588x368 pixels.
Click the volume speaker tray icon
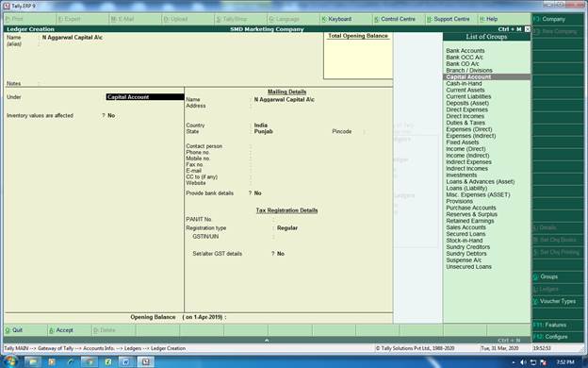[524, 362]
